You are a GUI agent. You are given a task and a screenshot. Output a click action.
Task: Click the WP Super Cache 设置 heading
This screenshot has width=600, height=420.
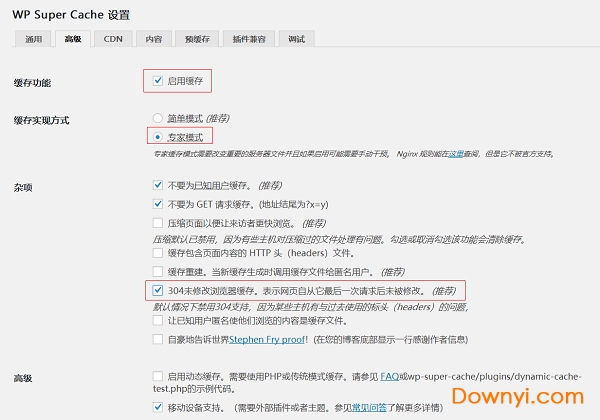pos(71,15)
